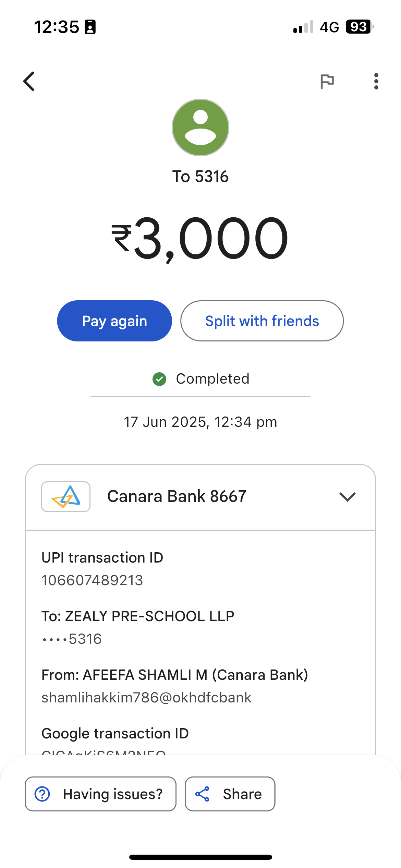Tap Split with friends button
Image resolution: width=401 pixels, height=868 pixels.
[262, 321]
